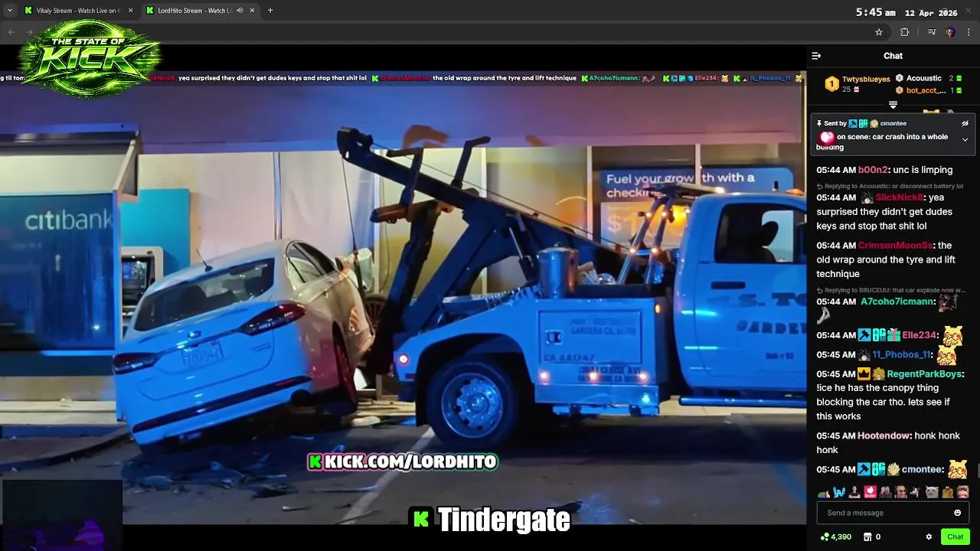980x551 pixels.
Task: Open CrimsonMoonSs username in chat
Action: (x=895, y=246)
